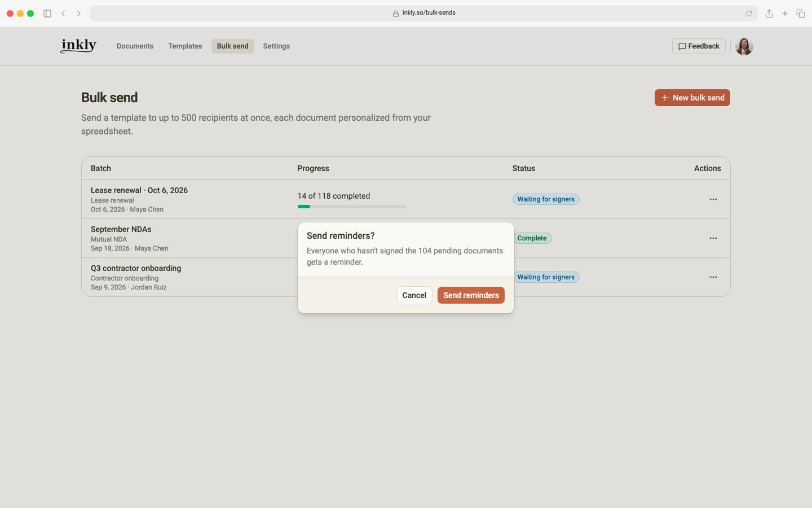Click the Progress column header

click(x=314, y=168)
